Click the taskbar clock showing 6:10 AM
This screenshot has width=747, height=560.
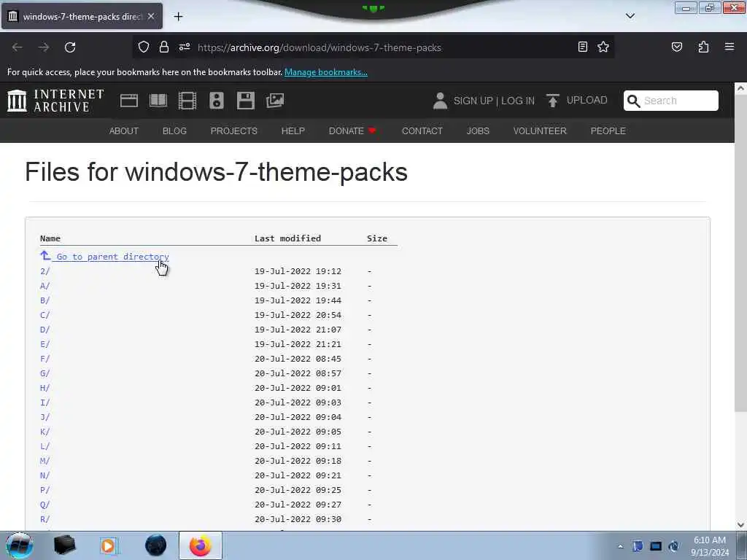(x=710, y=546)
